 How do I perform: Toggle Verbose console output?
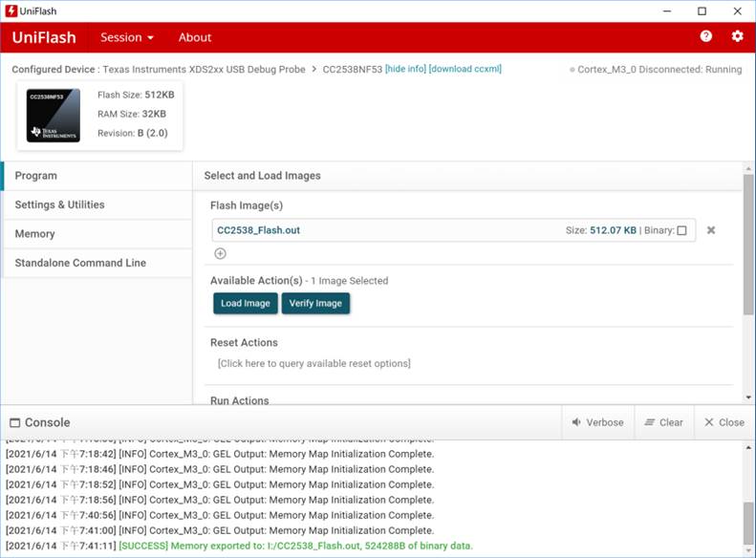coord(597,422)
